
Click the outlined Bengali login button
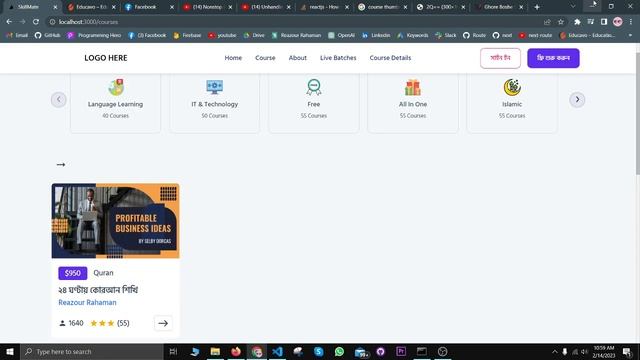[x=500, y=58]
